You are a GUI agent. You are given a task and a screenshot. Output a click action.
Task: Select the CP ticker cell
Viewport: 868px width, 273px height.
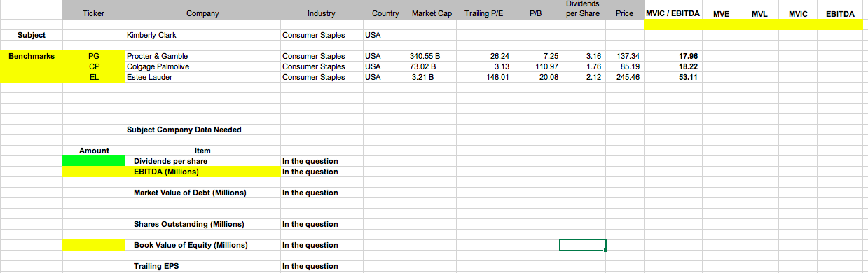pos(94,66)
